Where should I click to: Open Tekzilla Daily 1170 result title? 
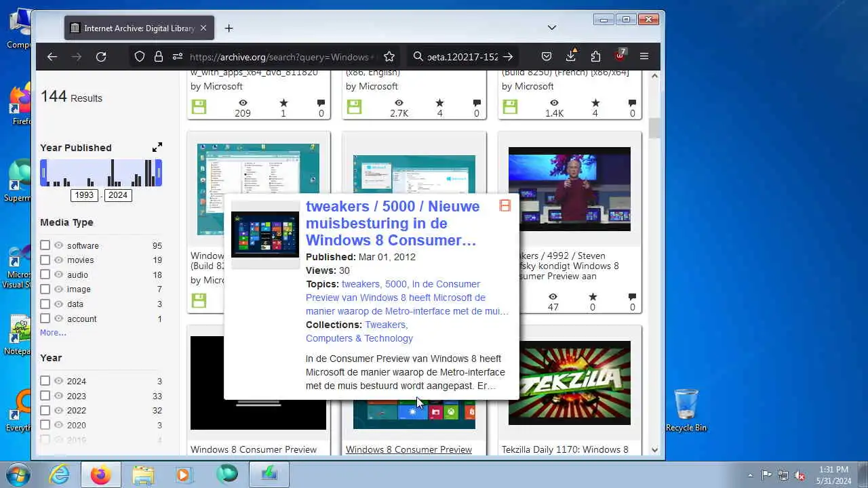click(x=565, y=449)
